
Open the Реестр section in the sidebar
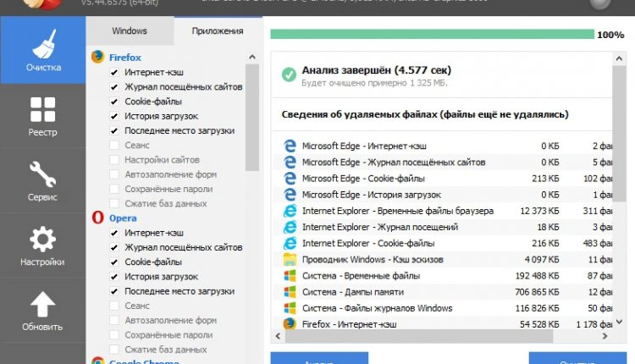point(42,117)
